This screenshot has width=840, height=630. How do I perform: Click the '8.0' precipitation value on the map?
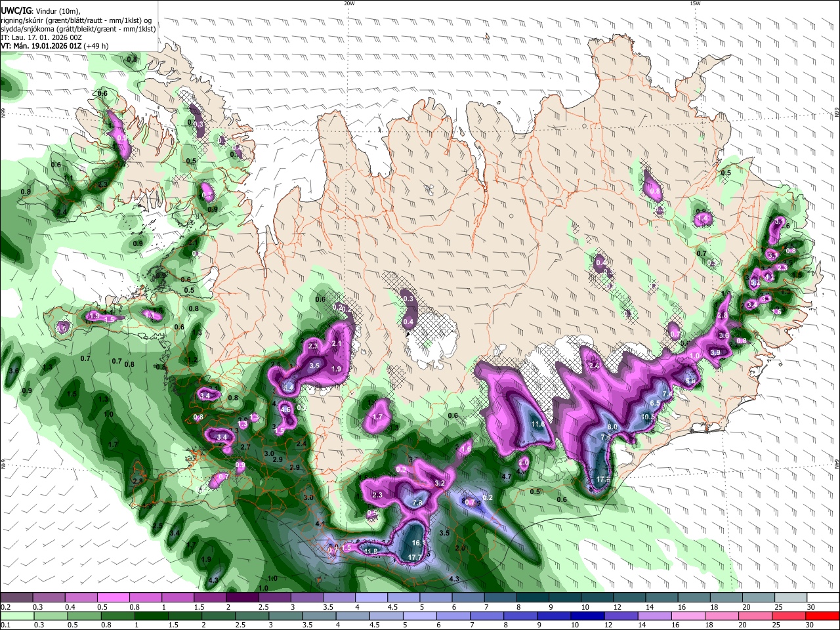tap(612, 427)
